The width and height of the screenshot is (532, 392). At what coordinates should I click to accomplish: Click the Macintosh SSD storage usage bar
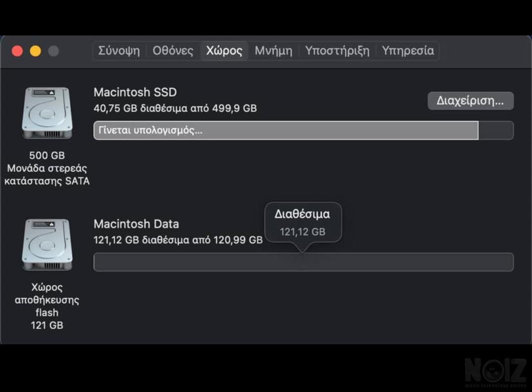286,131
